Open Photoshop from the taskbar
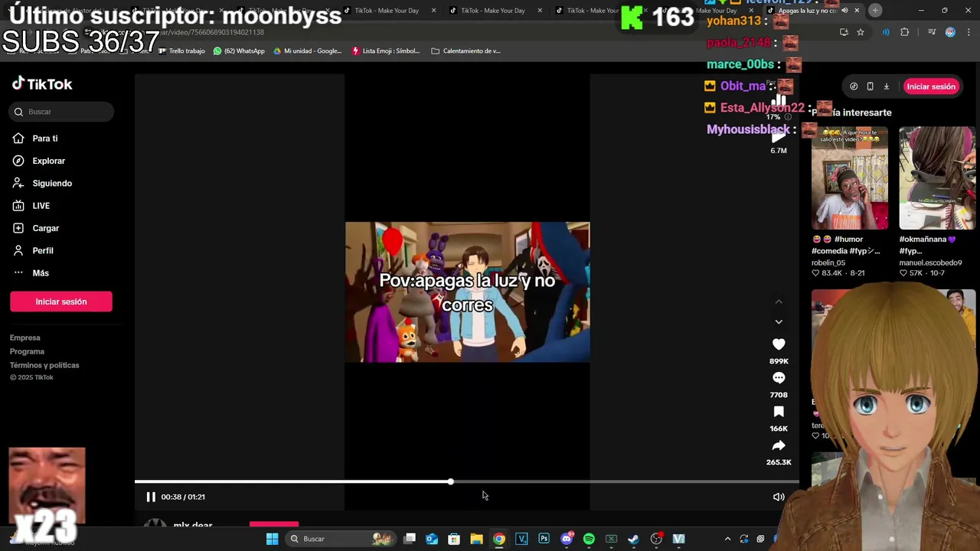Viewport: 980px width, 551px height. pos(544,539)
